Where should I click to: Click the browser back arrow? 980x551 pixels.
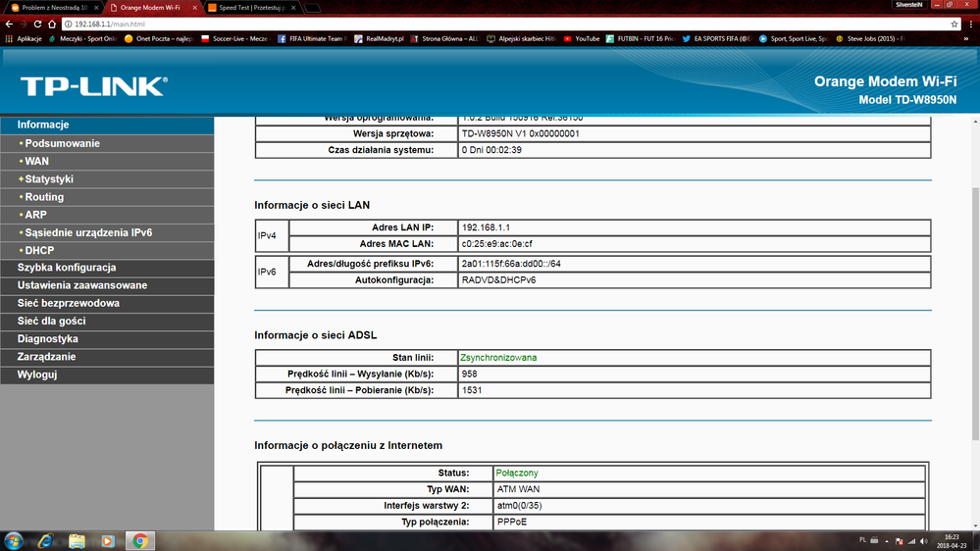click(9, 24)
